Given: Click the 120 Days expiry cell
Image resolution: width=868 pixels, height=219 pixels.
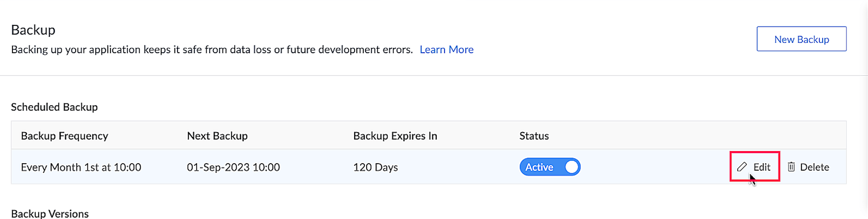Looking at the screenshot, I should (x=375, y=167).
